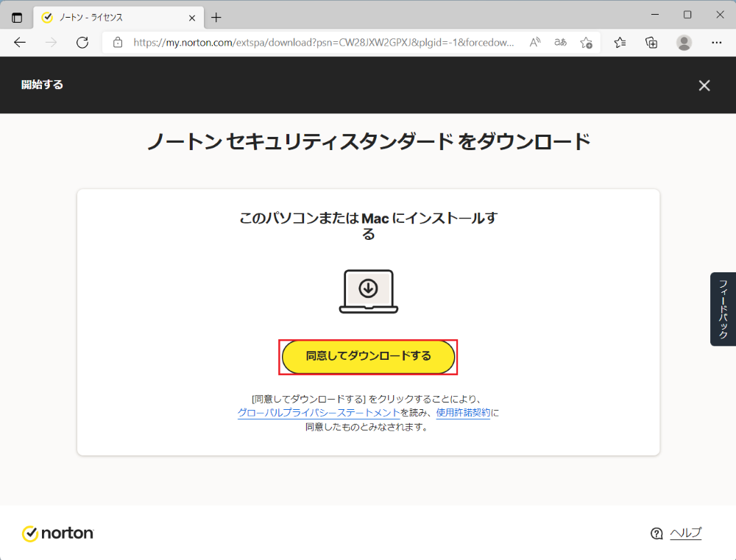
Task: Click the translate page icon
Action: click(x=560, y=43)
